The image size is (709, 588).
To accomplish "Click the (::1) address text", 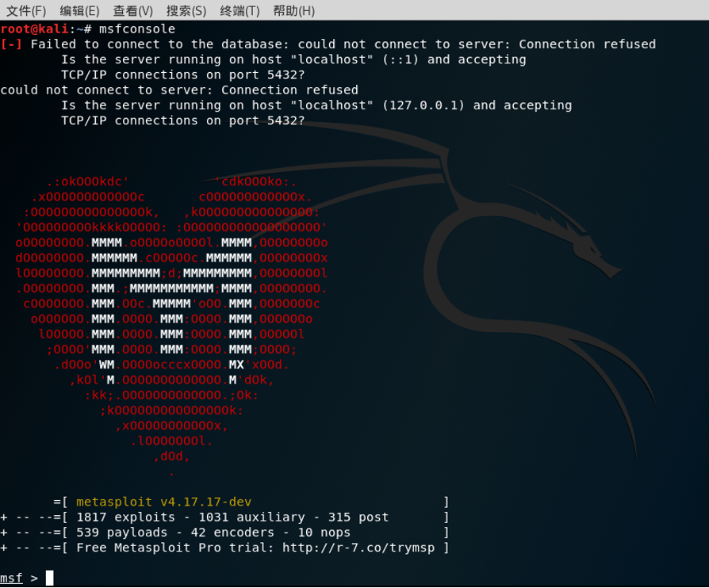I will (400, 59).
